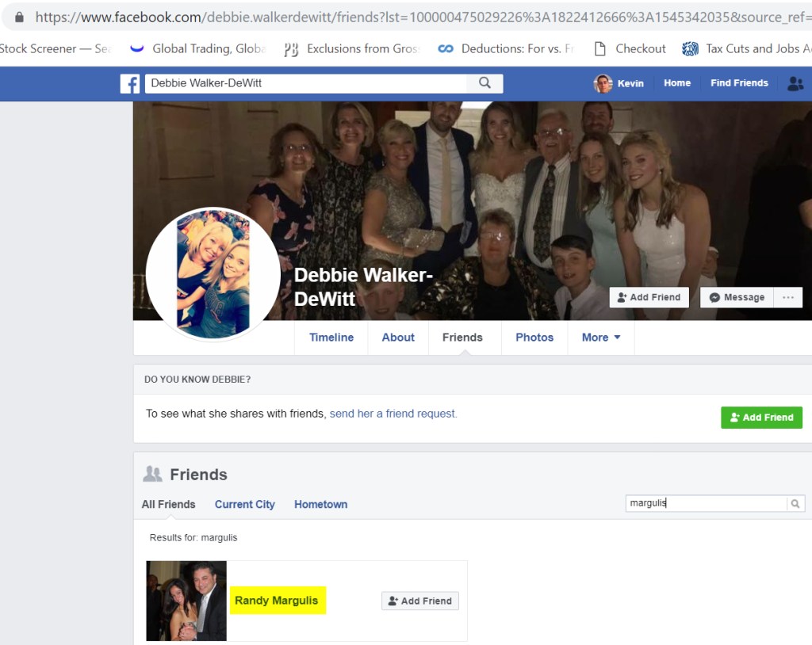
Task: Click the Facebook logo icon
Action: pos(130,83)
